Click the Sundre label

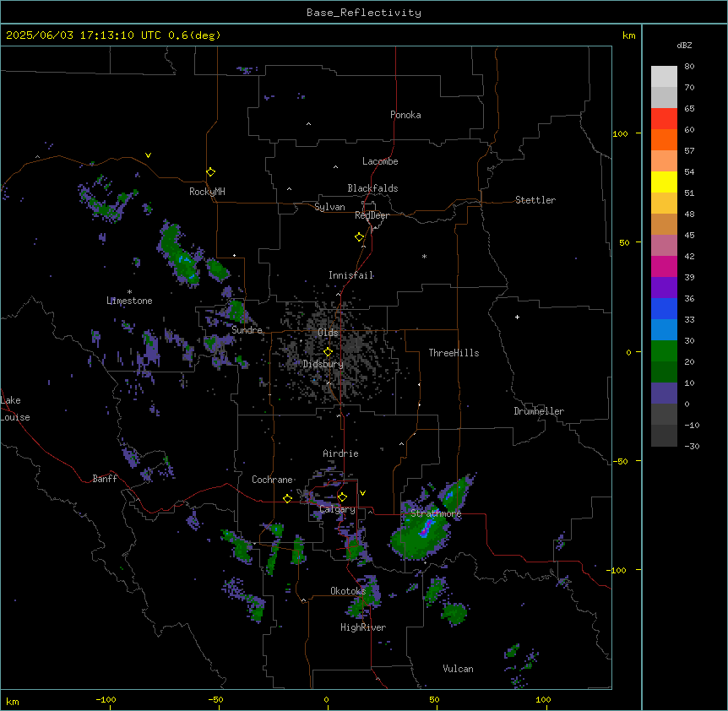247,330
